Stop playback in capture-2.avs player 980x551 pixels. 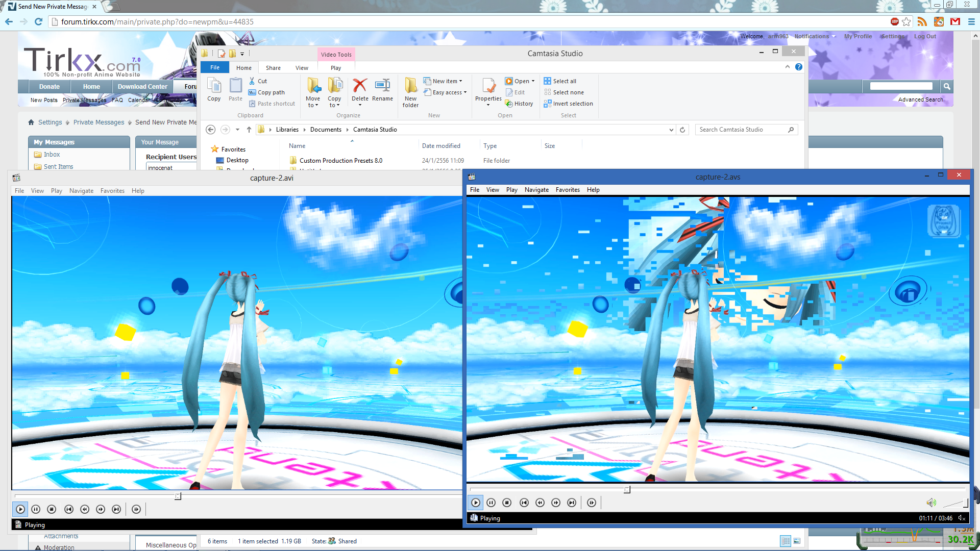click(x=507, y=503)
